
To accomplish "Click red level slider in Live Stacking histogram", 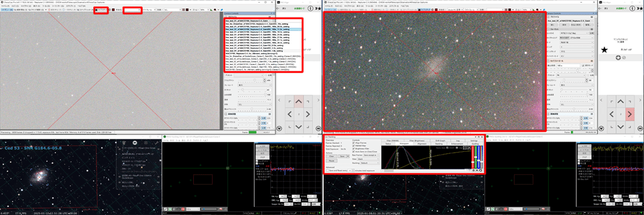I will [473, 162].
